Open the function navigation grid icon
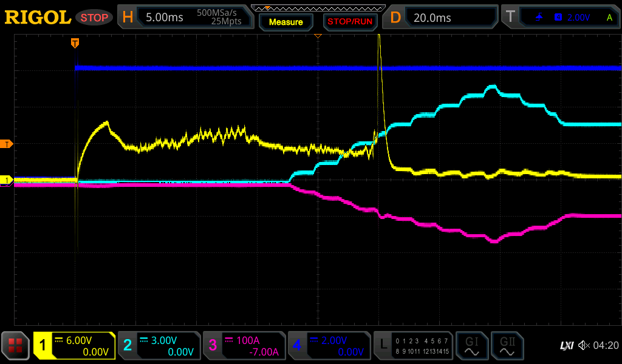 pos(15,346)
